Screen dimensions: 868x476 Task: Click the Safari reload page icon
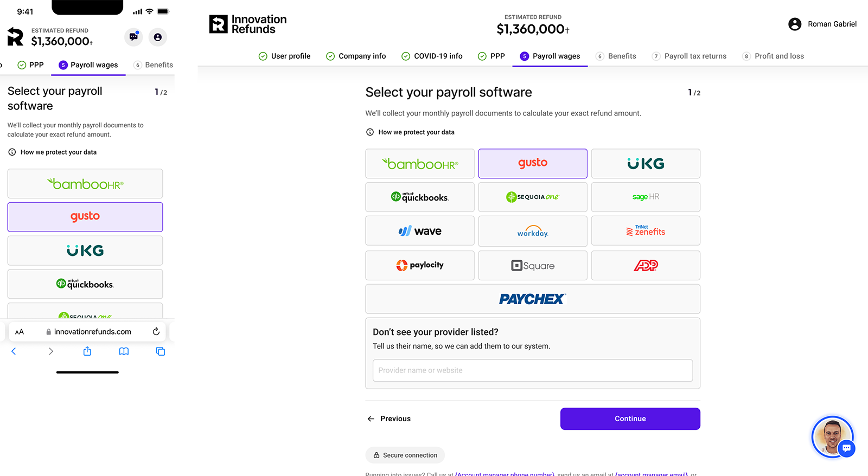156,331
